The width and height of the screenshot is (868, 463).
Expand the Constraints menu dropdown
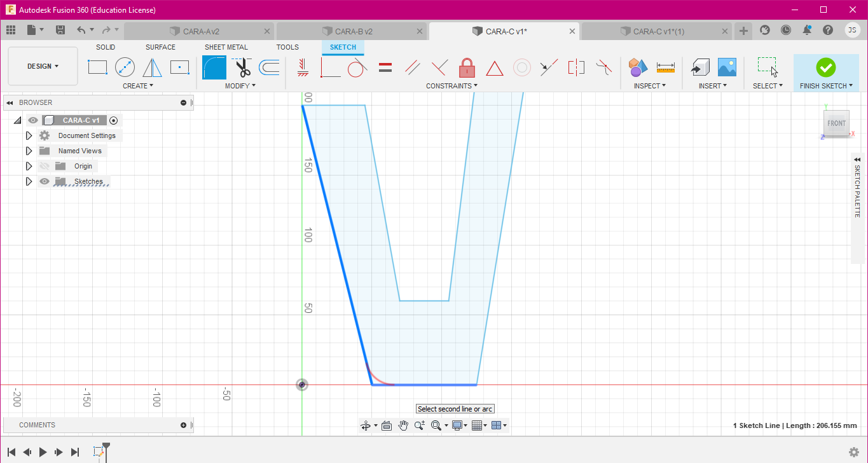point(451,86)
